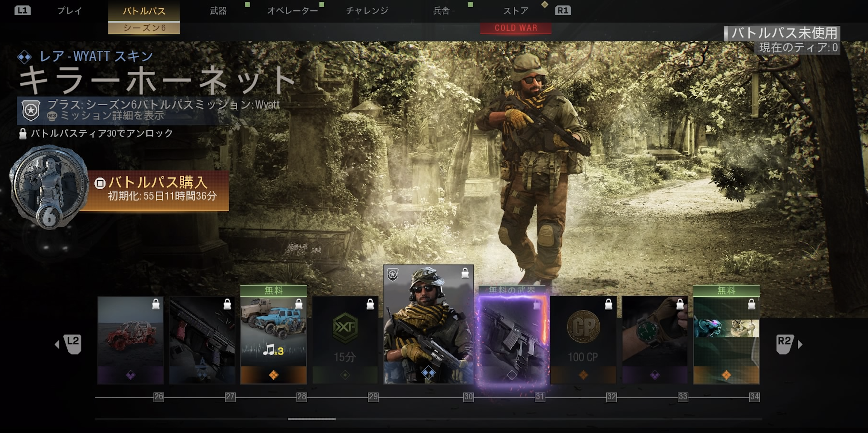Select the tier 32 100 CP card

pyautogui.click(x=583, y=340)
